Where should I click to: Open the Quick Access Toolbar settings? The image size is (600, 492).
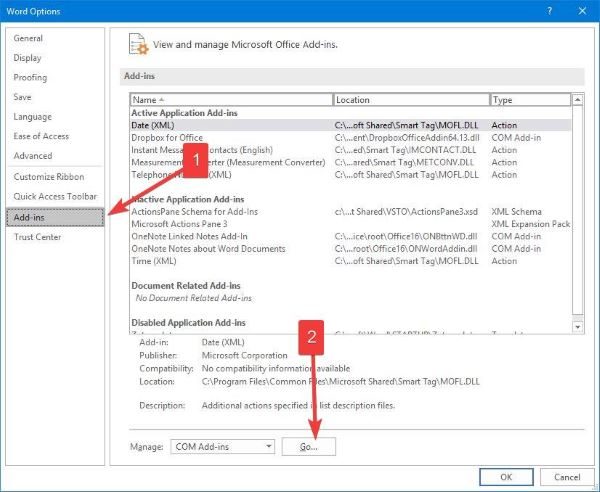[55, 196]
